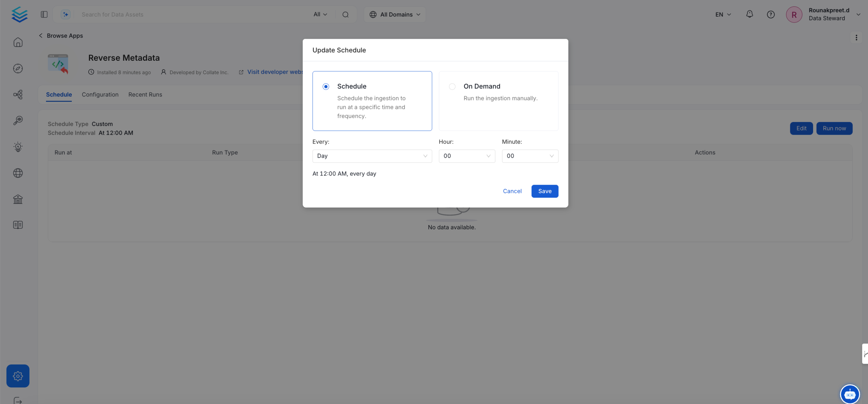868x404 pixels.
Task: Save the updated schedule
Action: click(544, 191)
